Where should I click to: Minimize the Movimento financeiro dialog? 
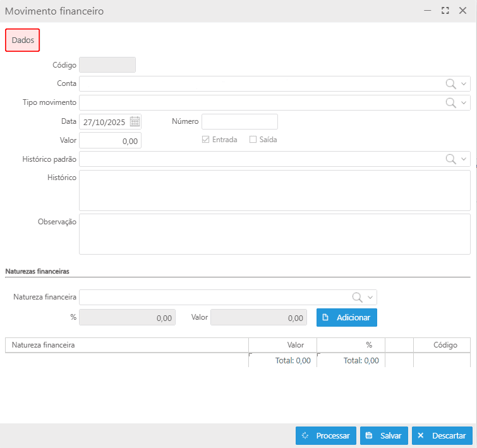point(428,11)
